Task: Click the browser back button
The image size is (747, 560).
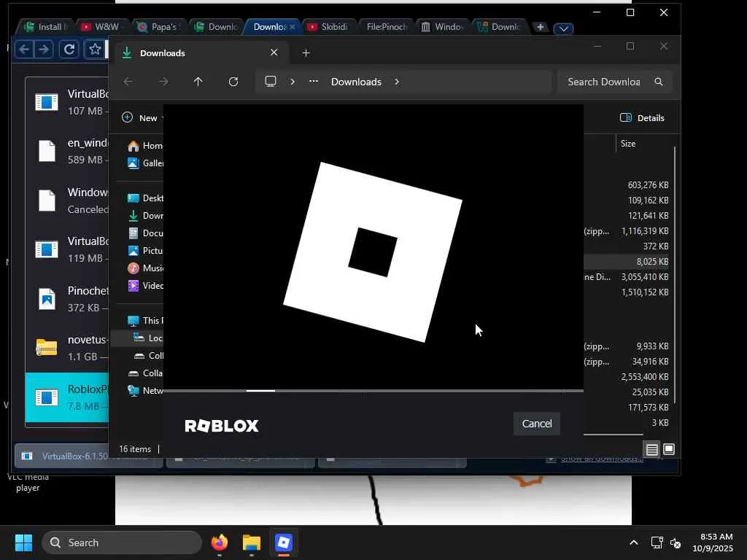Action: (24, 49)
